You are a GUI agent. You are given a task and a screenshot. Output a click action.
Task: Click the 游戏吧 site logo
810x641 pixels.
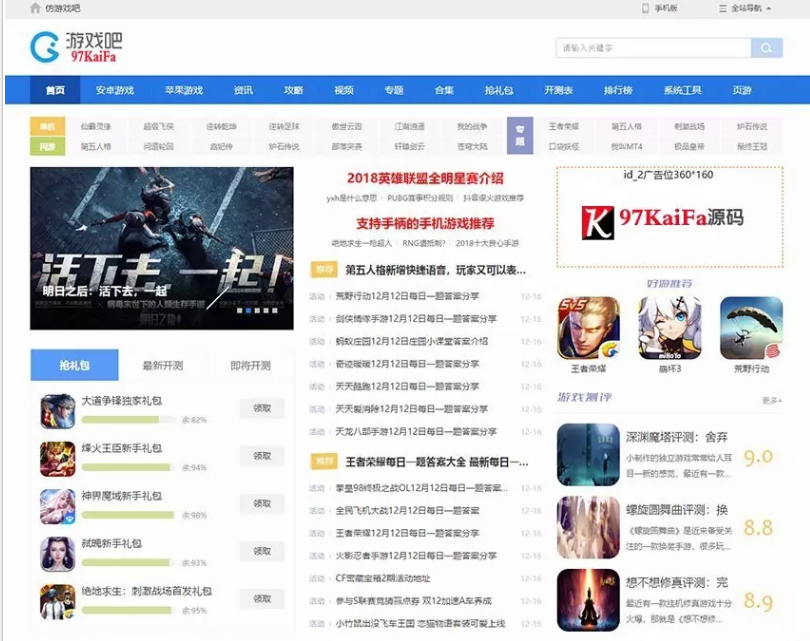[76, 46]
